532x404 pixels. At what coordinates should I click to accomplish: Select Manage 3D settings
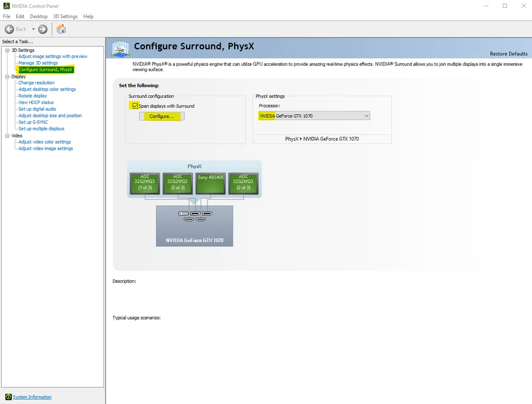point(38,63)
